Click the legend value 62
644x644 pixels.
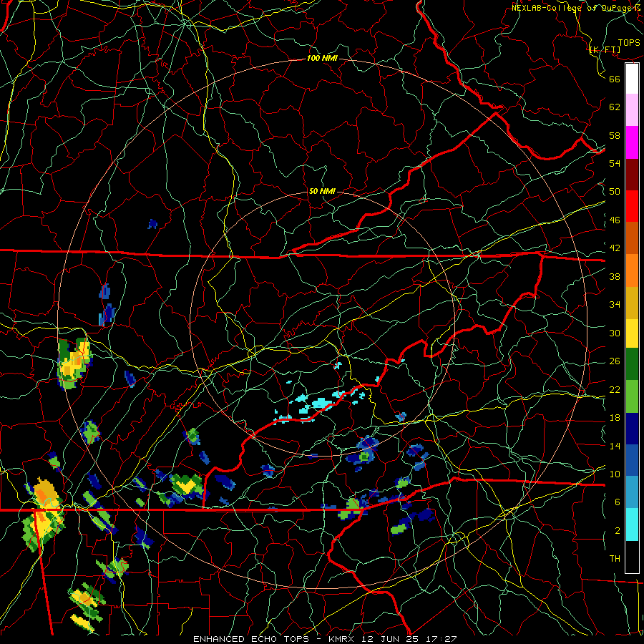[615, 107]
